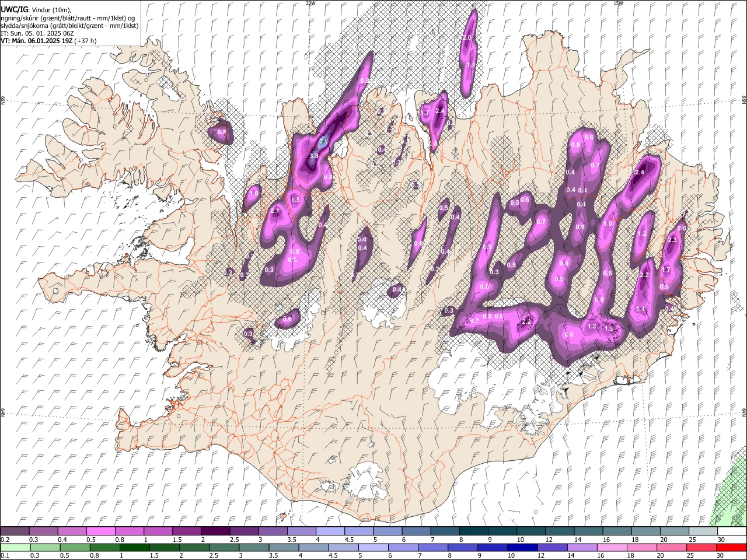The image size is (747, 560).
Task: Click the darkest green 1–1.5 rain legend swatch
Action: click(x=134, y=547)
